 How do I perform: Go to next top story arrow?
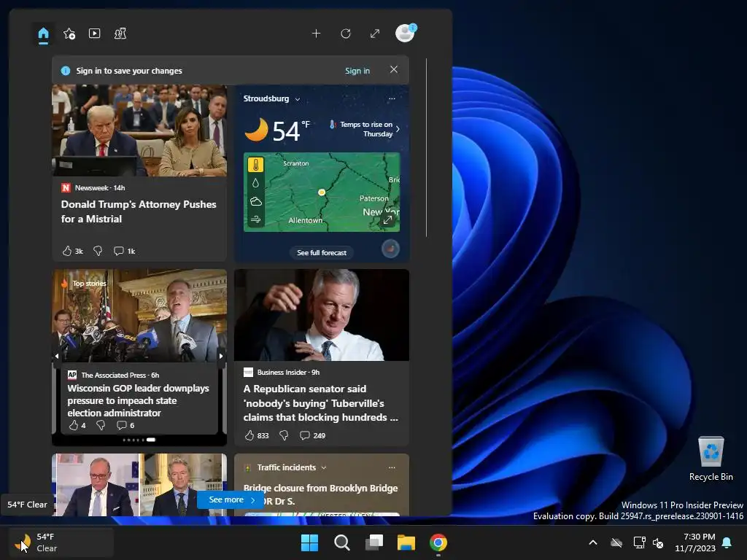pyautogui.click(x=221, y=356)
